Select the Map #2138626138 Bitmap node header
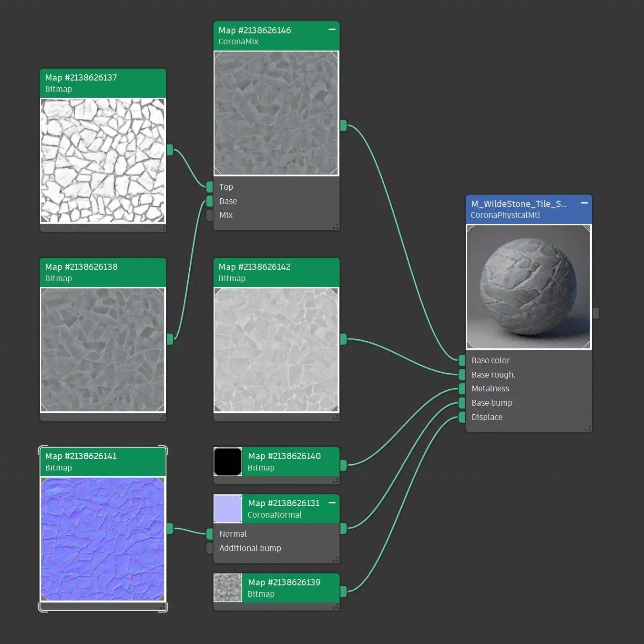644x644 pixels. coord(103,273)
